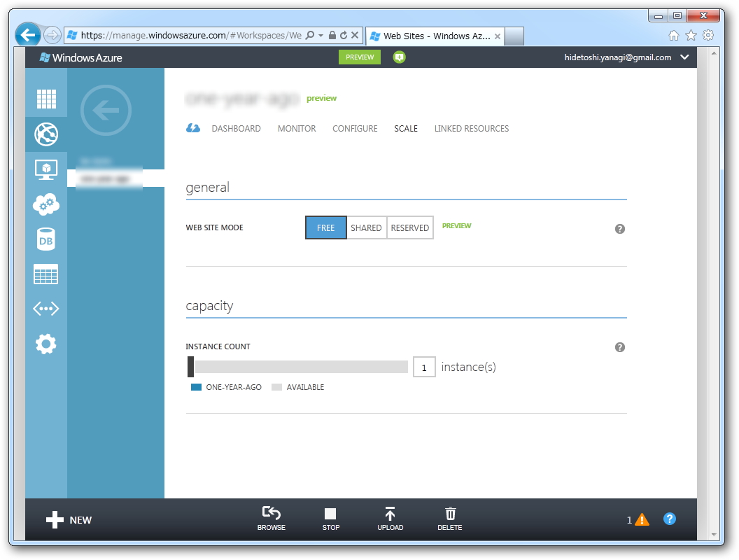Click the vertical scrollbar down arrow

(714, 535)
